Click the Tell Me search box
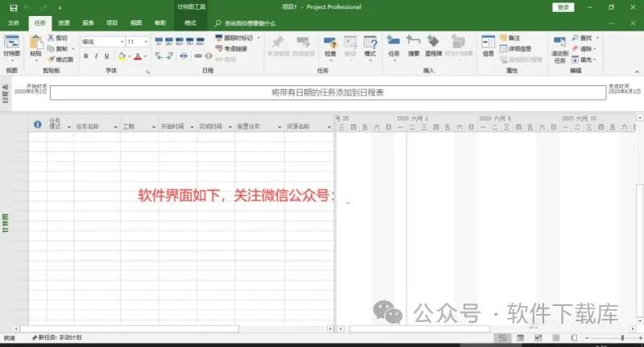The width and height of the screenshot is (644, 347). tap(246, 23)
